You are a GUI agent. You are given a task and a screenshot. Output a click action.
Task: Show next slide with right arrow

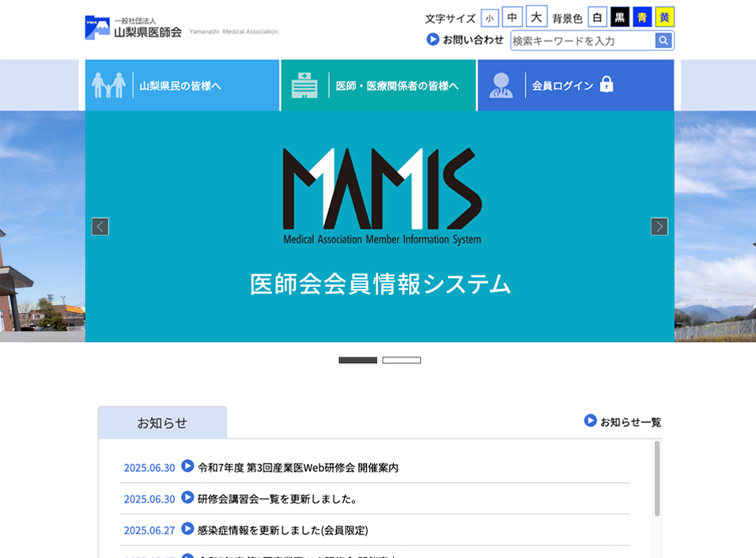click(x=659, y=227)
